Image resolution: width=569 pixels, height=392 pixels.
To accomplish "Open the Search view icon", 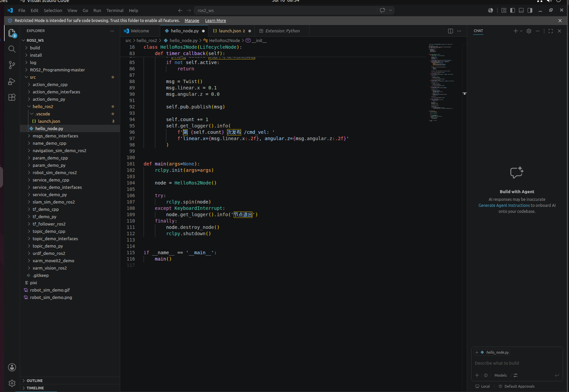I will pos(12,49).
